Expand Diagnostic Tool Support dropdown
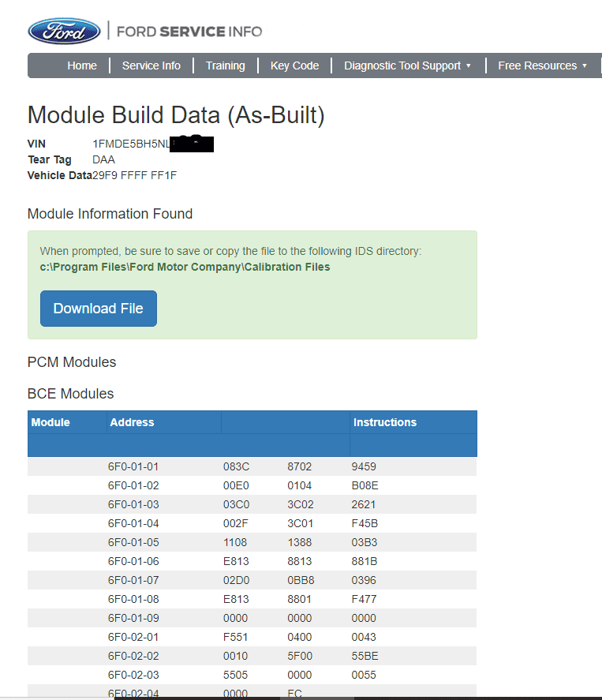Screen dimensions: 602x700 407,66
